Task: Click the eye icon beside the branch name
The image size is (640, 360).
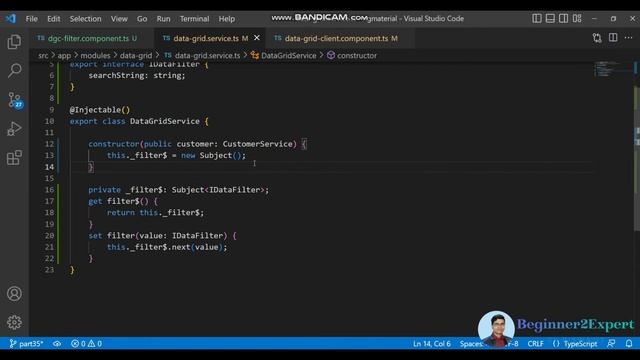Action: tap(57, 344)
